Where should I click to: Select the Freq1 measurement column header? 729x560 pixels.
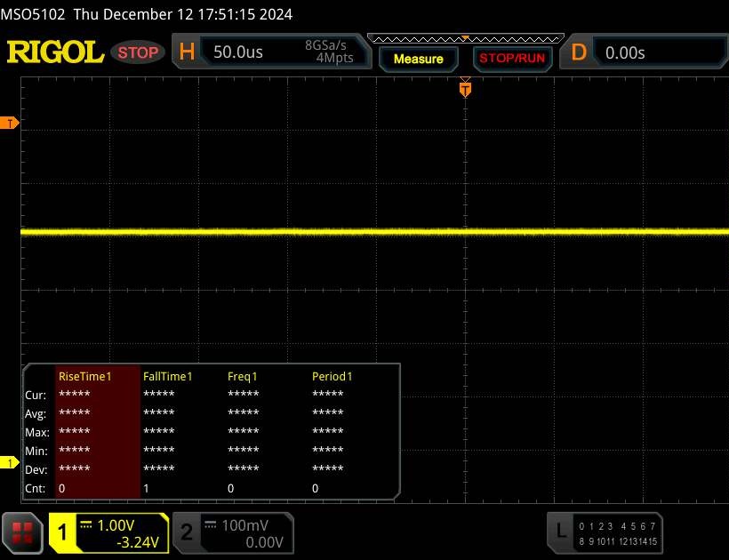tap(242, 376)
